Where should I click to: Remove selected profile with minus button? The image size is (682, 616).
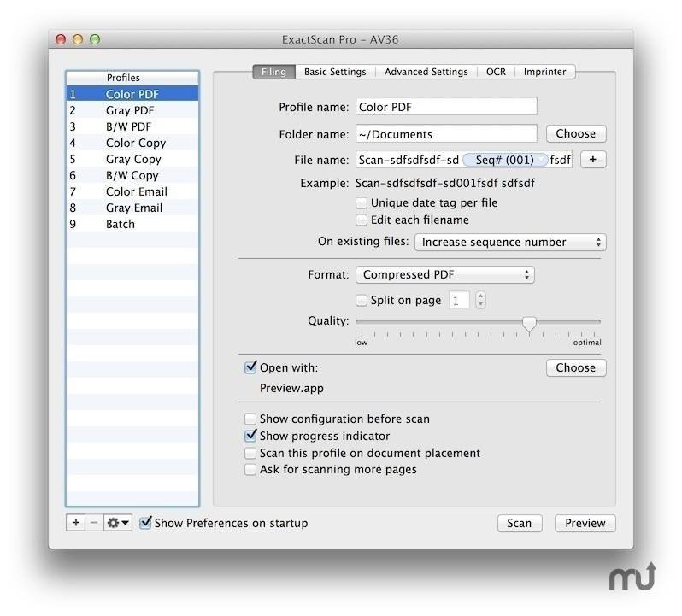point(94,523)
